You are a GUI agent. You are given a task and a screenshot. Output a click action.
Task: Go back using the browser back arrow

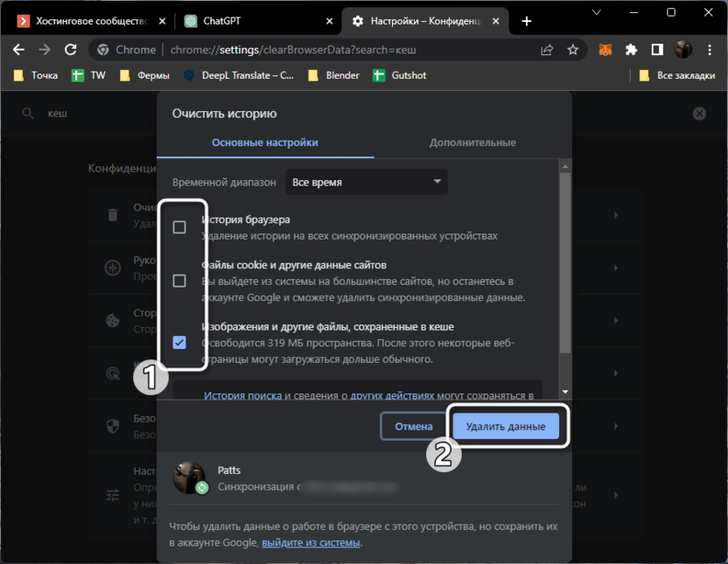point(18,50)
